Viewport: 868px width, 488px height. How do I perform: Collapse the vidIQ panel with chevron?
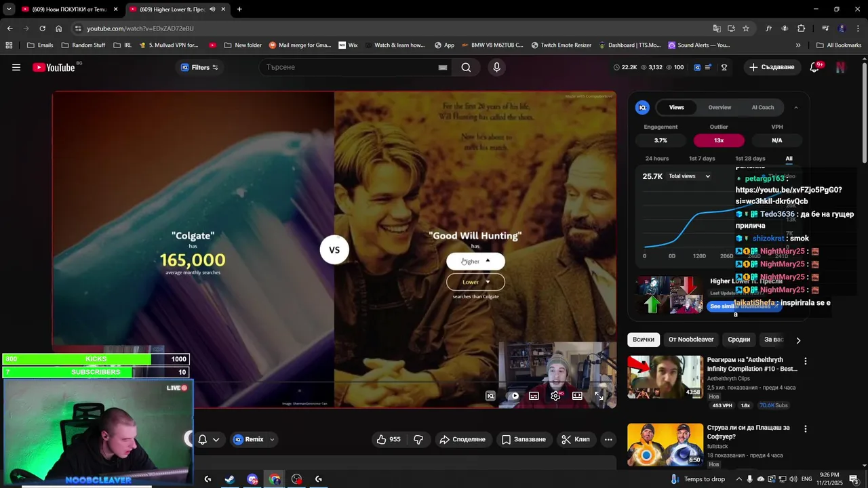(796, 107)
